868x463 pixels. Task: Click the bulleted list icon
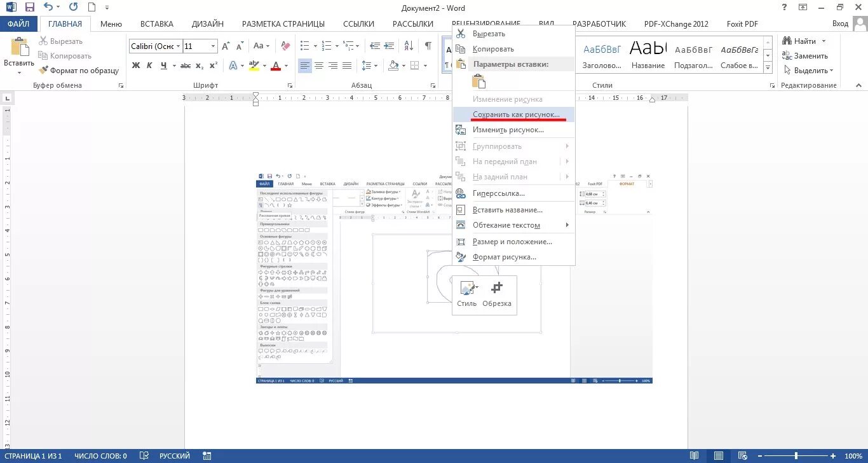click(304, 46)
